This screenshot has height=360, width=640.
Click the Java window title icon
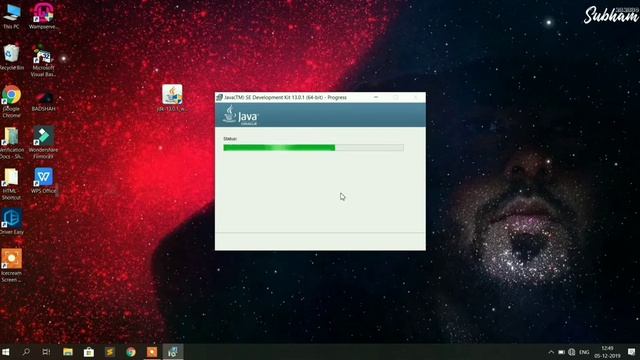pos(220,97)
